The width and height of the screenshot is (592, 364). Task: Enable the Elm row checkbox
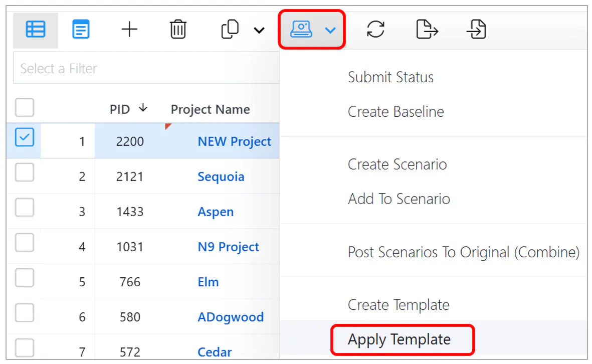[x=25, y=278]
